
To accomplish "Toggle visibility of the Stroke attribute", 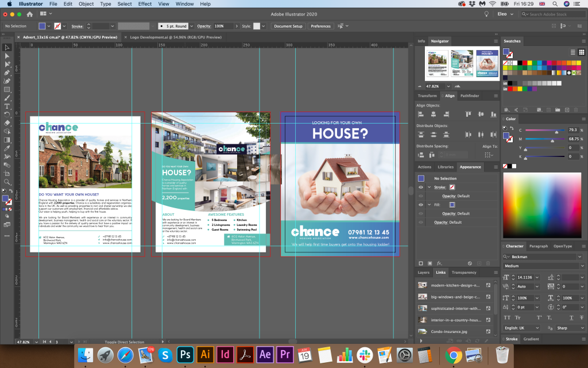I will coord(421,187).
